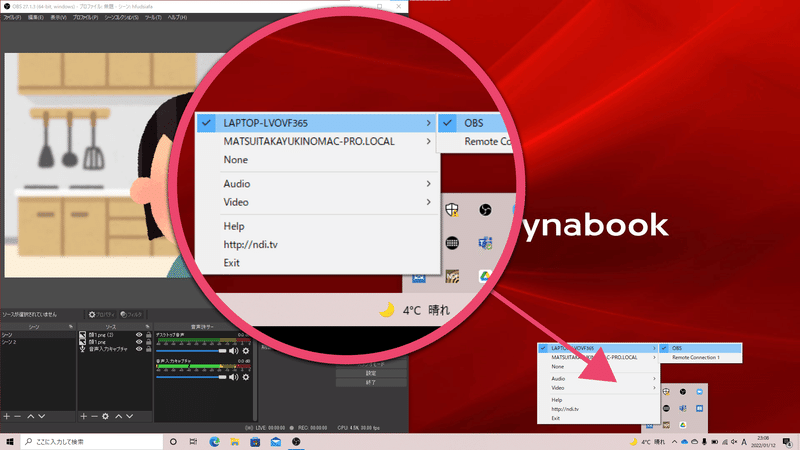The image size is (800, 450).
Task: Open the シーンコレクション(S) menu in OBS
Action: pyautogui.click(x=121, y=17)
